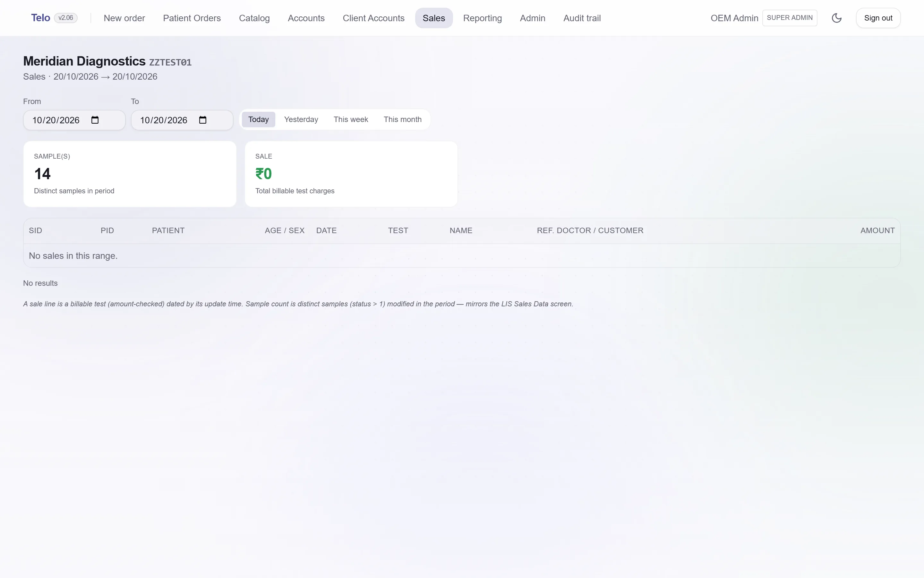The width and height of the screenshot is (924, 578).
Task: Click the From date input field
Action: click(74, 120)
